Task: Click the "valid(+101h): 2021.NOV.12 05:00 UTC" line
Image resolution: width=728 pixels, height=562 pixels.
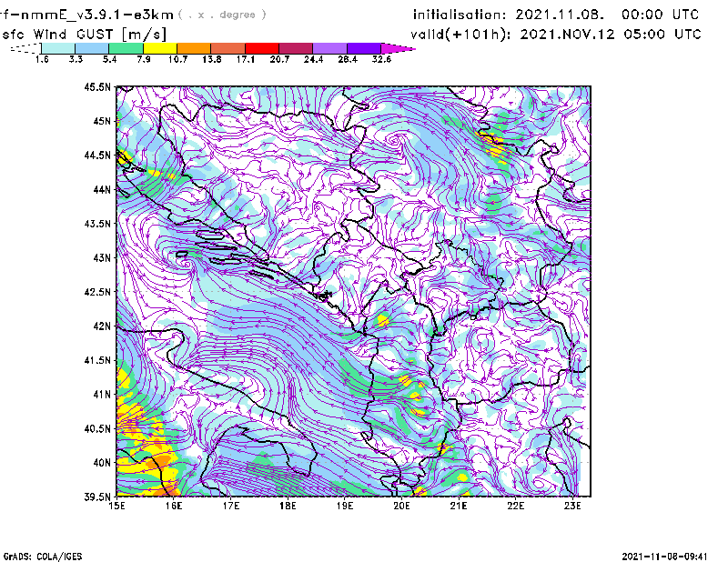Action: pyautogui.click(x=556, y=35)
